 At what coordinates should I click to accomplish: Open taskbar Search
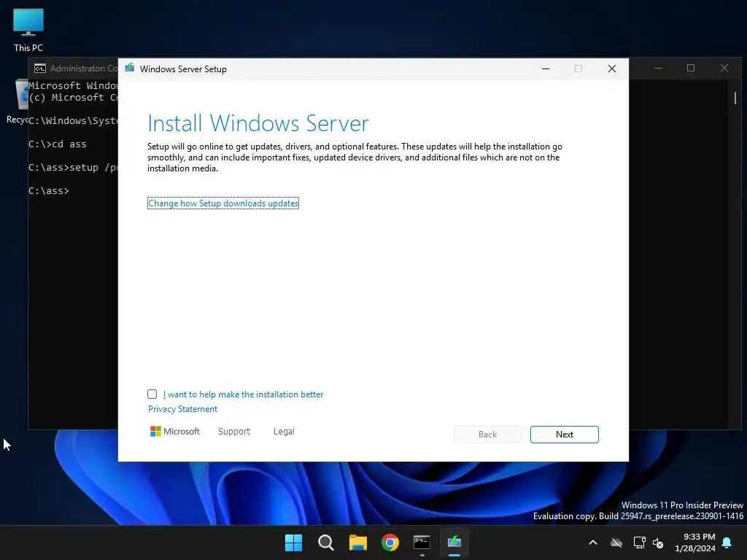[326, 542]
